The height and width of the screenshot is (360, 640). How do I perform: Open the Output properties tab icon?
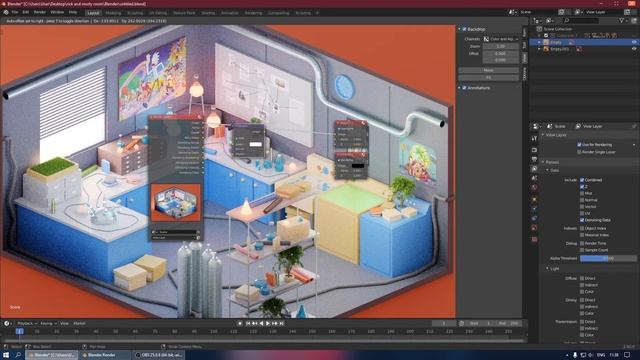(534, 159)
